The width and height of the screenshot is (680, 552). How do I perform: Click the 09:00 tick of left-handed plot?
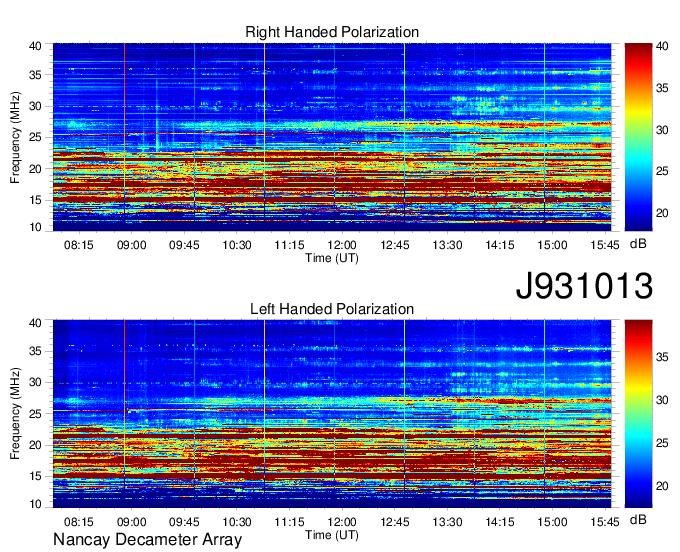(131, 522)
